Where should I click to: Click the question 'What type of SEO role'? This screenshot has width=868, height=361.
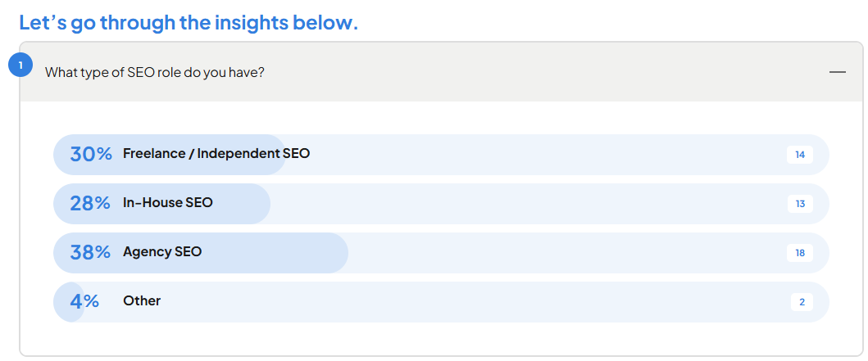point(154,72)
